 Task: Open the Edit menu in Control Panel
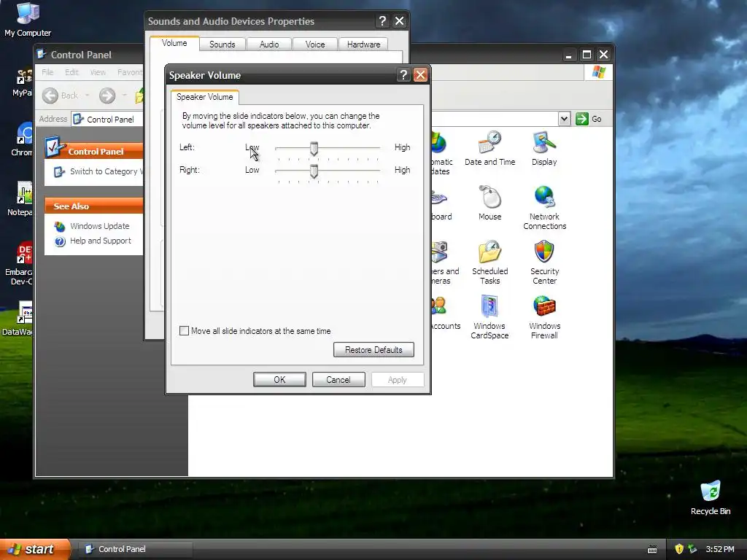[71, 72]
